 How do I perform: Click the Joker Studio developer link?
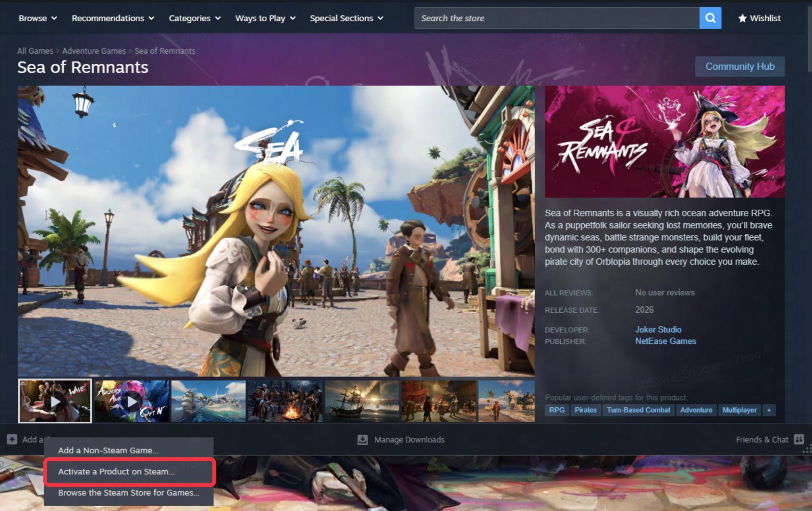pos(658,329)
